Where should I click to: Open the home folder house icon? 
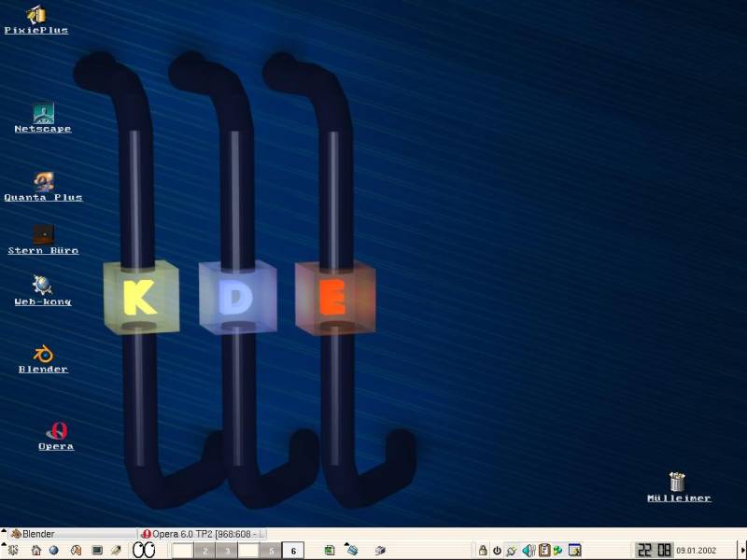(36, 550)
